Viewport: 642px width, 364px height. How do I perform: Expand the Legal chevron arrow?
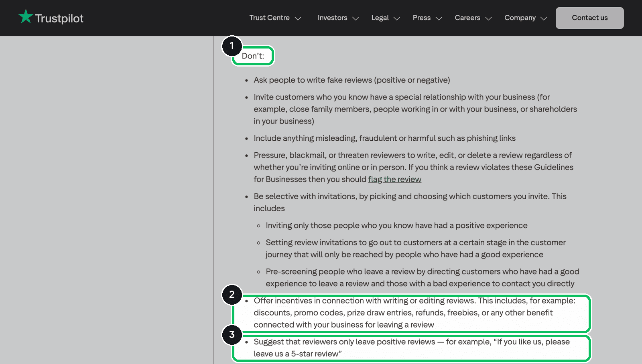point(397,18)
